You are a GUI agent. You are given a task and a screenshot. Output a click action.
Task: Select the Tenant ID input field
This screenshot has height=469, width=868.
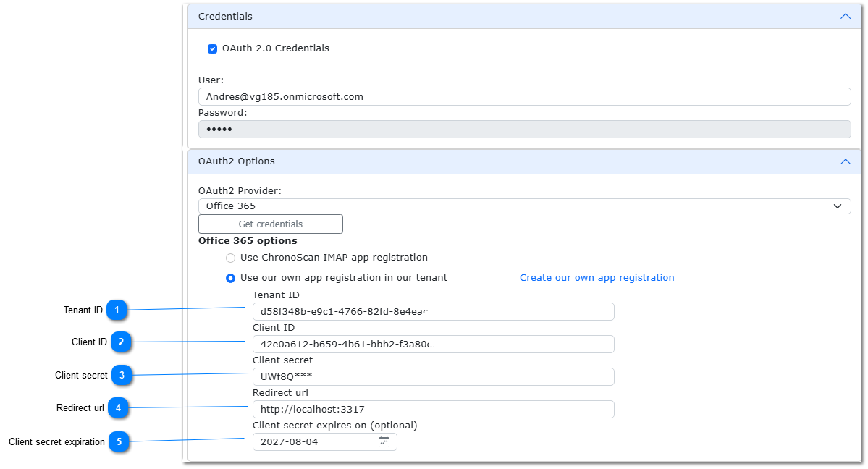(x=433, y=311)
